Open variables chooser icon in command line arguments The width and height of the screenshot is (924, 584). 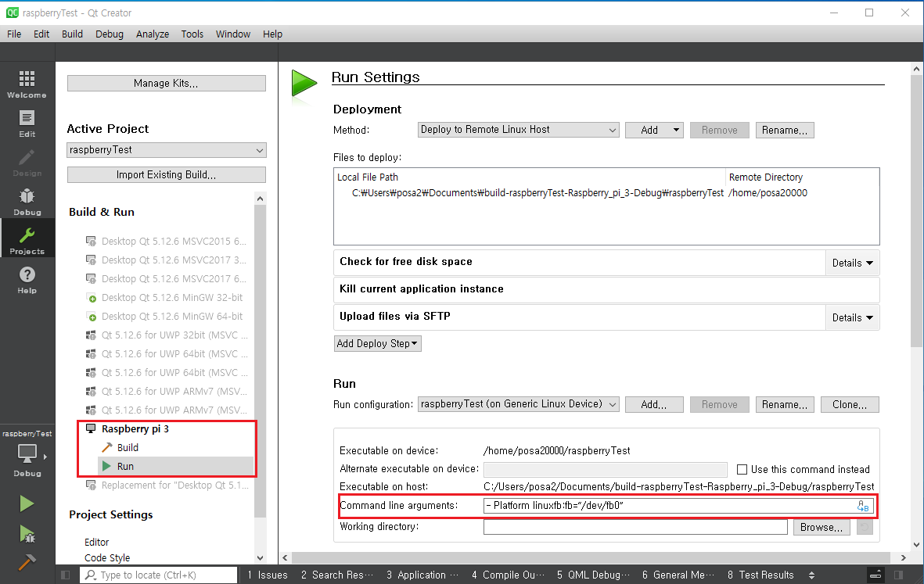tap(863, 506)
